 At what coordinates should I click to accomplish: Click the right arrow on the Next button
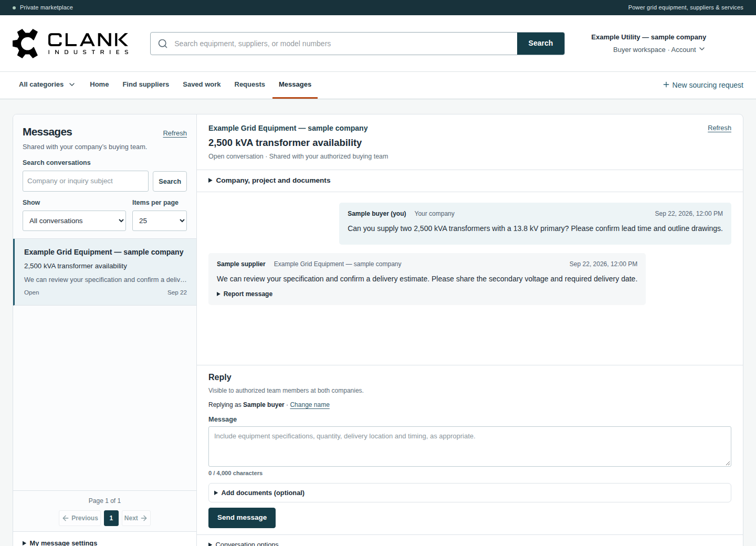(x=144, y=518)
